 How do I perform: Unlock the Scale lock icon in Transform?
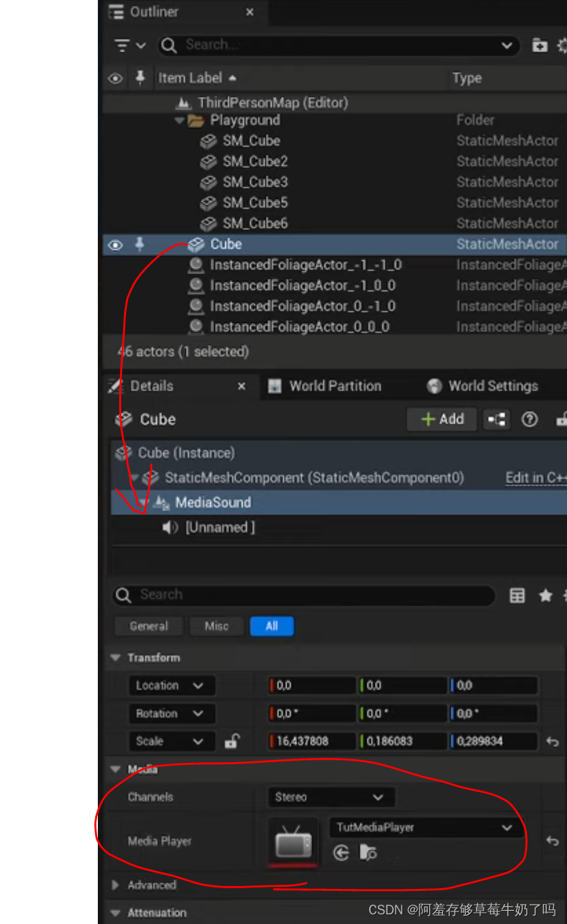coord(232,741)
